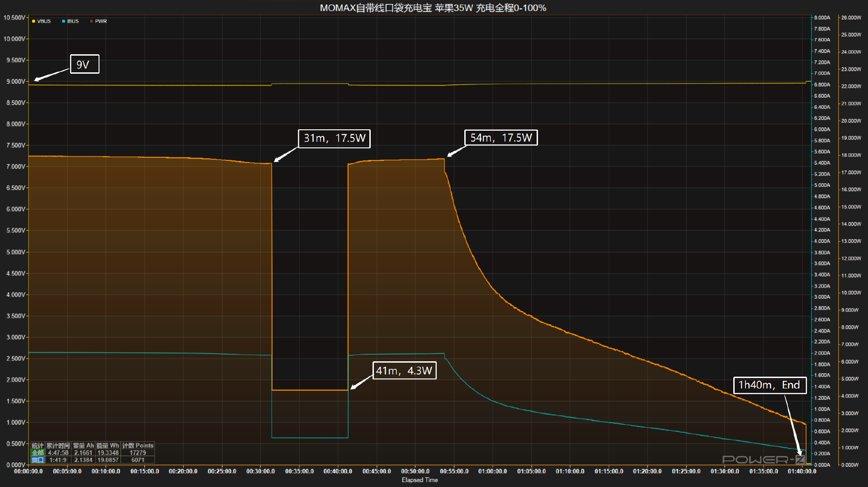Click the 17279 points cell
The image size is (868, 487).
pos(138,453)
